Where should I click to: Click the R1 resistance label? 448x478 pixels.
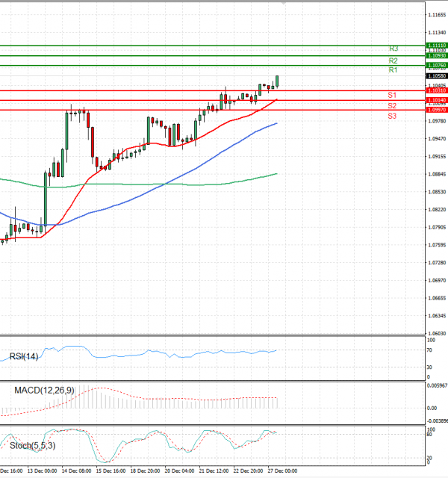point(393,70)
